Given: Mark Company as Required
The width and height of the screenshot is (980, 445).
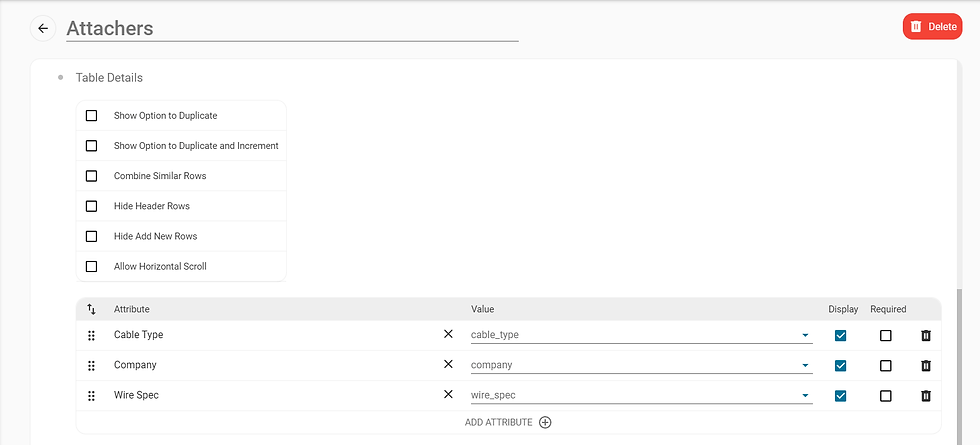Looking at the screenshot, I should pyautogui.click(x=886, y=366).
